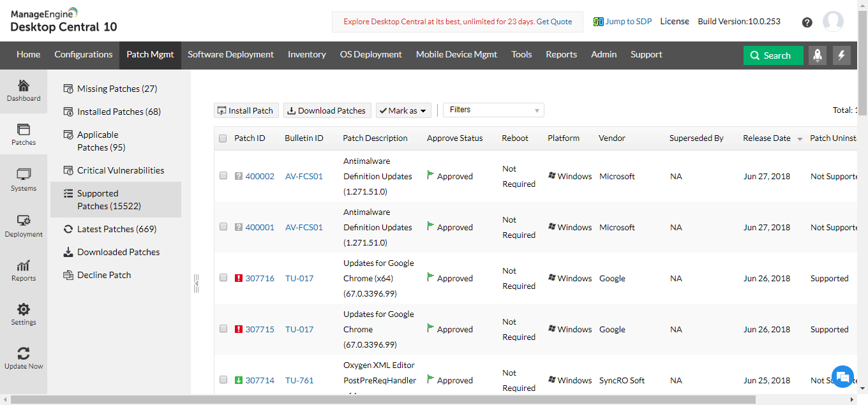Check the box for patch 307716
The height and width of the screenshot is (405, 868).
(x=223, y=278)
